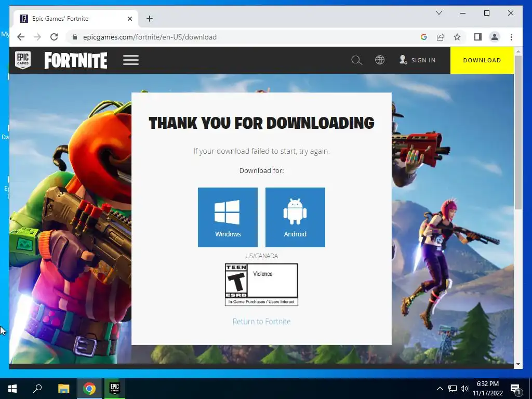Toggle Chrome side panel
Screen dimensions: 532x399
point(478,37)
